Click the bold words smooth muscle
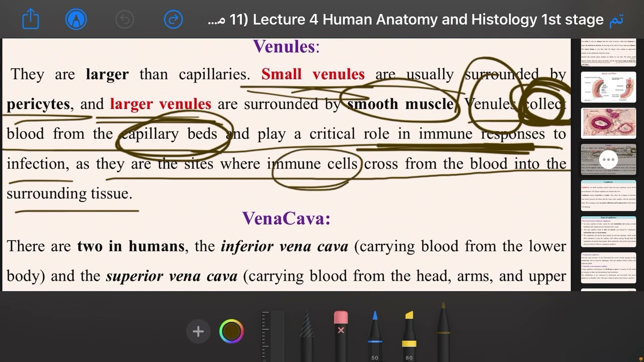Image resolution: width=644 pixels, height=362 pixels. [400, 104]
